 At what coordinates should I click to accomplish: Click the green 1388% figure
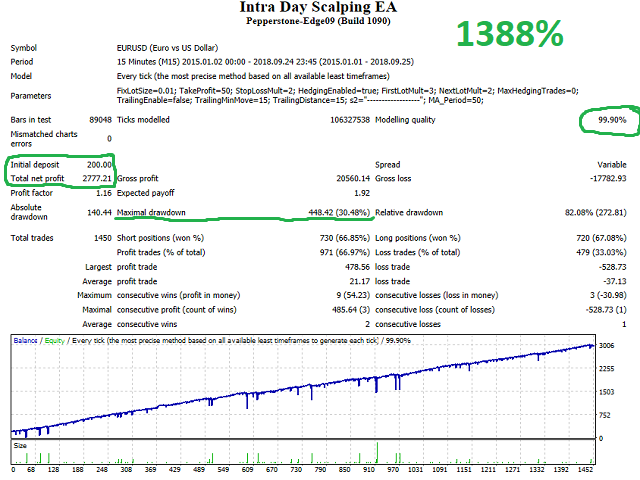[x=510, y=34]
